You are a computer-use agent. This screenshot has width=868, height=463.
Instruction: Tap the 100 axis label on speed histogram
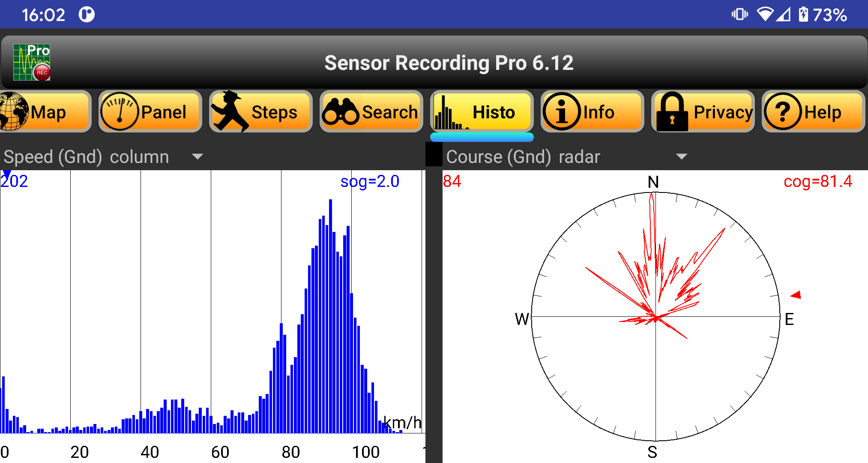click(365, 452)
